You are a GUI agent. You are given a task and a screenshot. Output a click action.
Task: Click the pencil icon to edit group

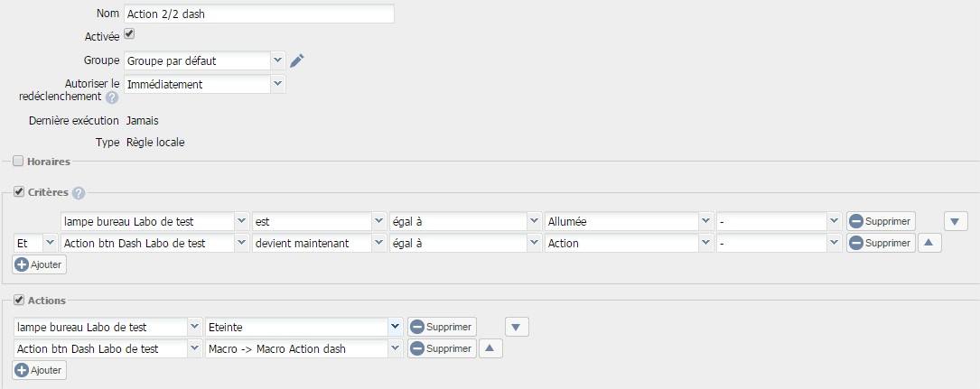click(297, 60)
